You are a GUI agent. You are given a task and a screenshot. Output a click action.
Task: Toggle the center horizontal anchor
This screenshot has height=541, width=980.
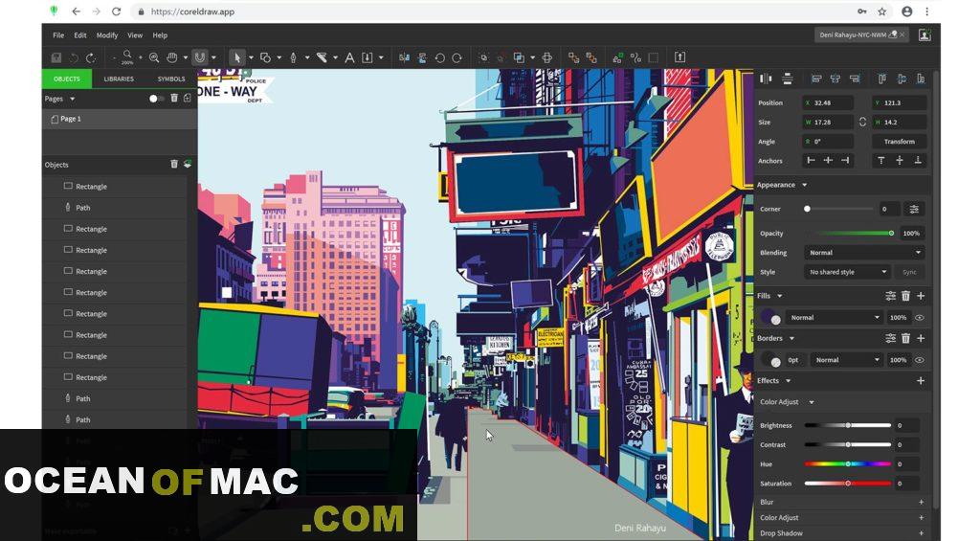coord(828,161)
